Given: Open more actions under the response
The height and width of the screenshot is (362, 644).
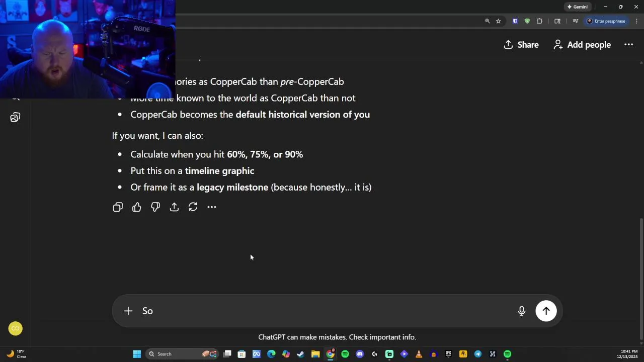Looking at the screenshot, I should click(212, 207).
